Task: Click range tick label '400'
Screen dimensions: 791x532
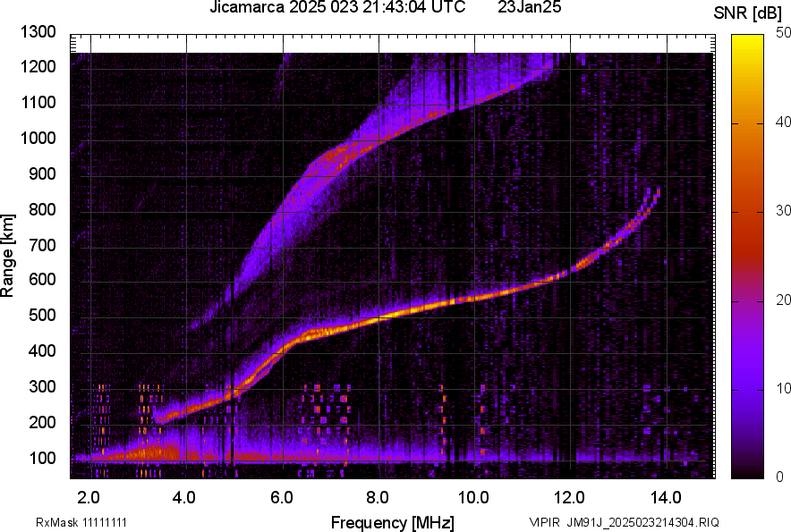Action: (x=42, y=351)
